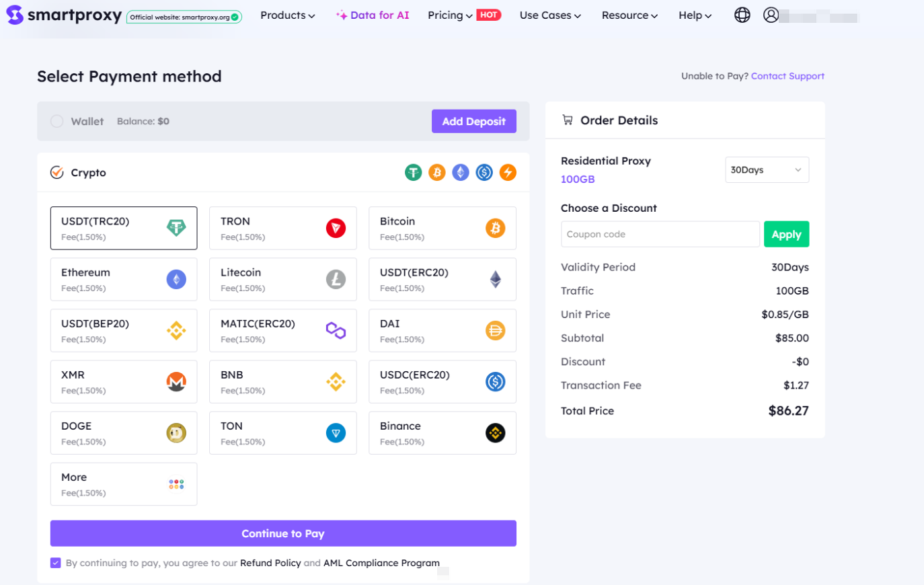Viewport: 924px width, 585px height.
Task: Click the HOT badge next to Pricing
Action: click(489, 15)
